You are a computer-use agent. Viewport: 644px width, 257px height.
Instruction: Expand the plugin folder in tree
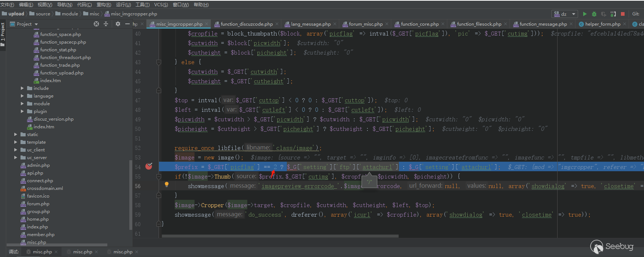click(22, 111)
